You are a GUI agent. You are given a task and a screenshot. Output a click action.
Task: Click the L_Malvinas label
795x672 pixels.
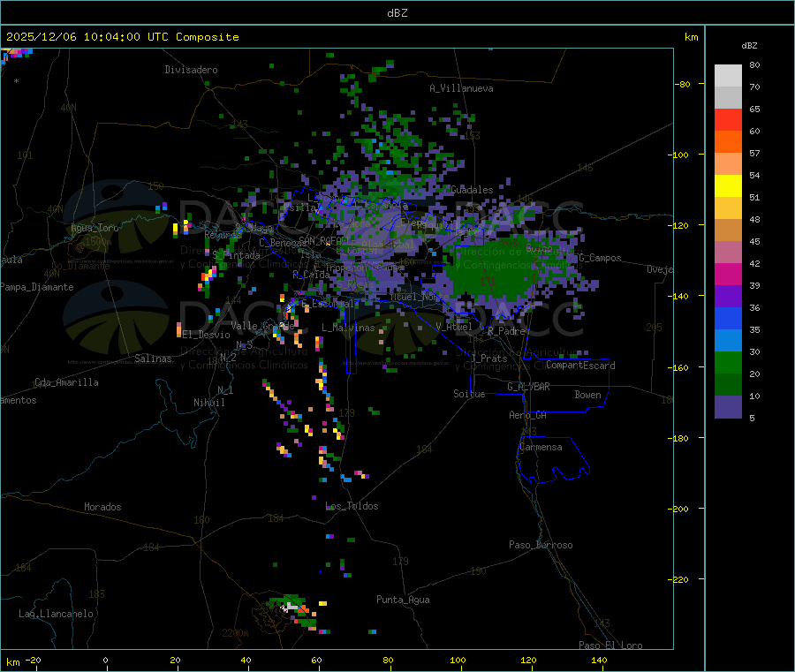348,328
